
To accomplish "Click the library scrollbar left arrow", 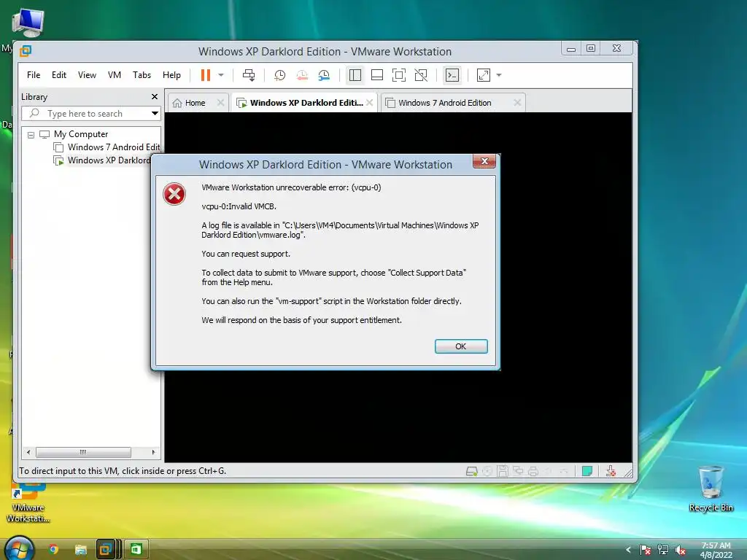I will (28, 452).
